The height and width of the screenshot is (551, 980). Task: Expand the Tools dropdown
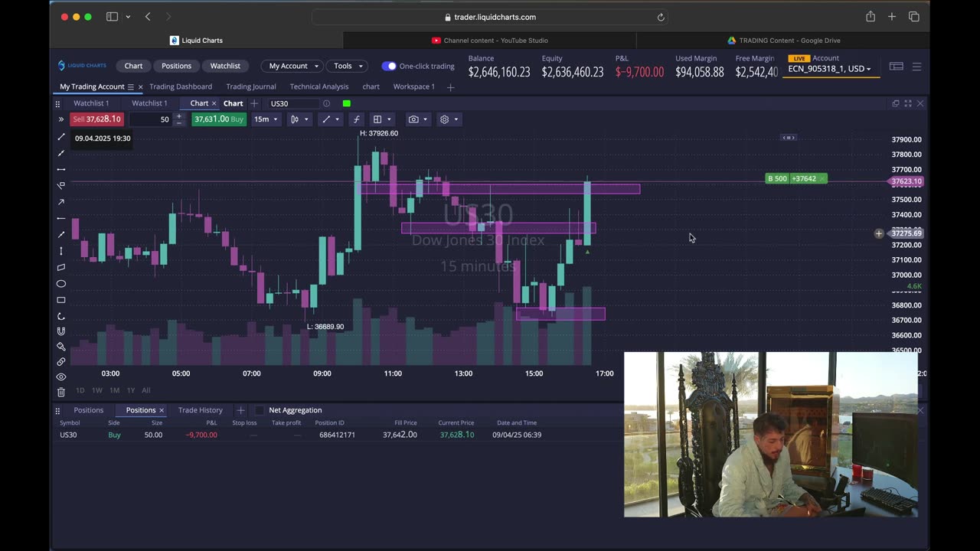tap(348, 66)
